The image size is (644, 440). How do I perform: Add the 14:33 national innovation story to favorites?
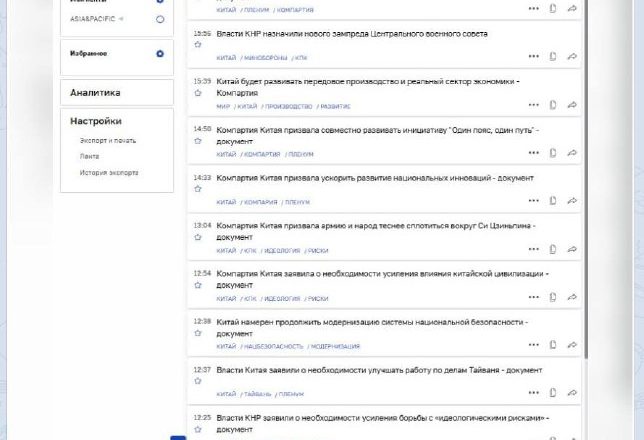pyautogui.click(x=198, y=190)
